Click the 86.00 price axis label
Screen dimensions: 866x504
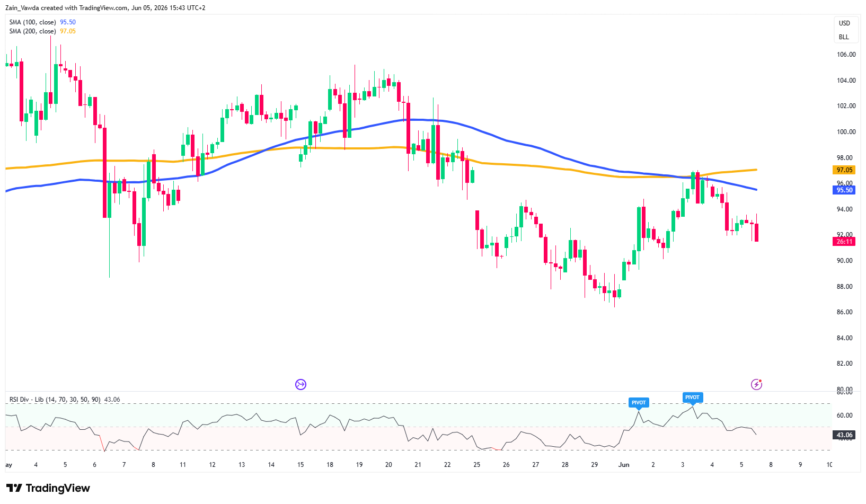(845, 312)
